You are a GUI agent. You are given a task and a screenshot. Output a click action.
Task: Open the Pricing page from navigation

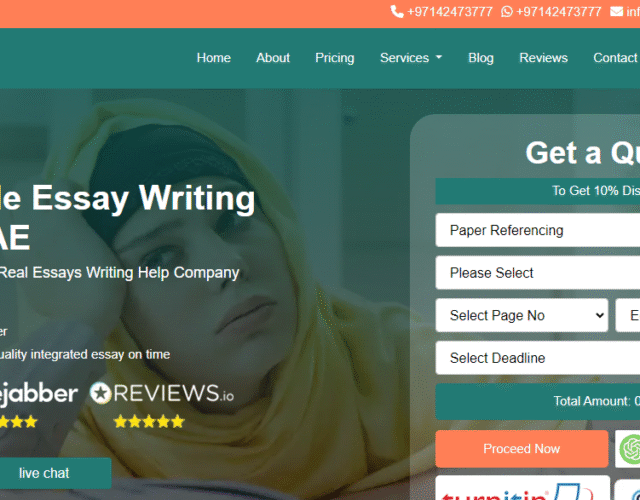click(x=335, y=58)
